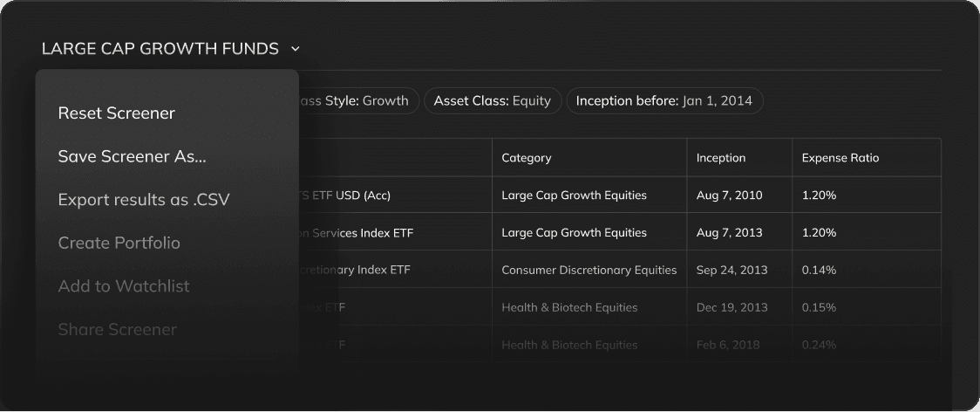Select Reset Screener from the menu
This screenshot has width=980, height=412.
[x=116, y=113]
